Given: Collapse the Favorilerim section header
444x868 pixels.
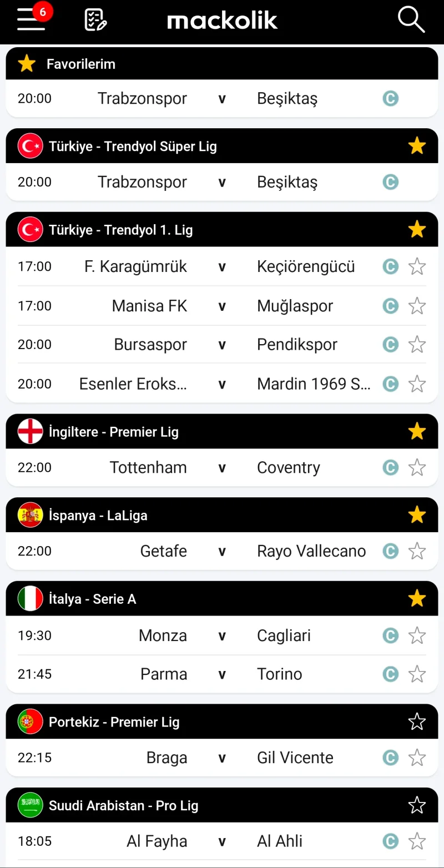Looking at the screenshot, I should [x=222, y=63].
